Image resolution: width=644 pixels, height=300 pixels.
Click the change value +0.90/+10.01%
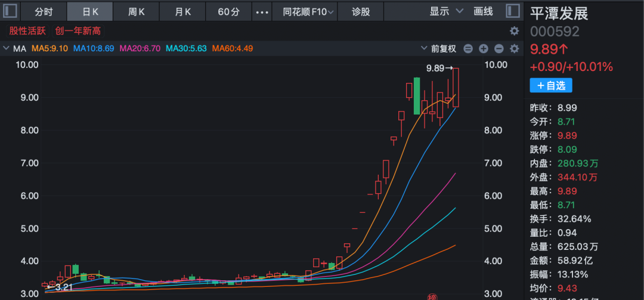tap(571, 67)
